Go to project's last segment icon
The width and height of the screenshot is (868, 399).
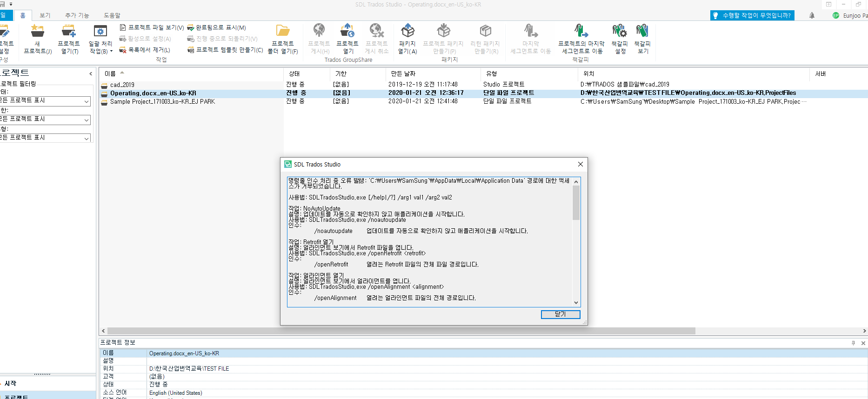click(581, 39)
